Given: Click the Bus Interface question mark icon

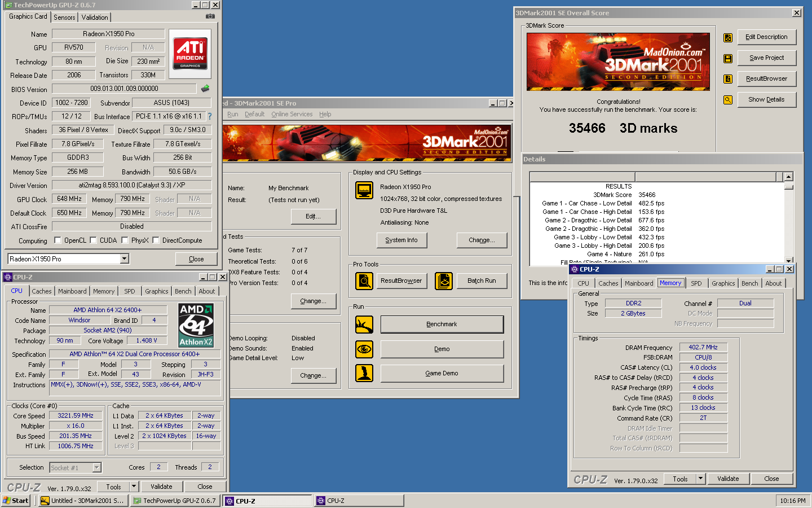Looking at the screenshot, I should pos(210,116).
